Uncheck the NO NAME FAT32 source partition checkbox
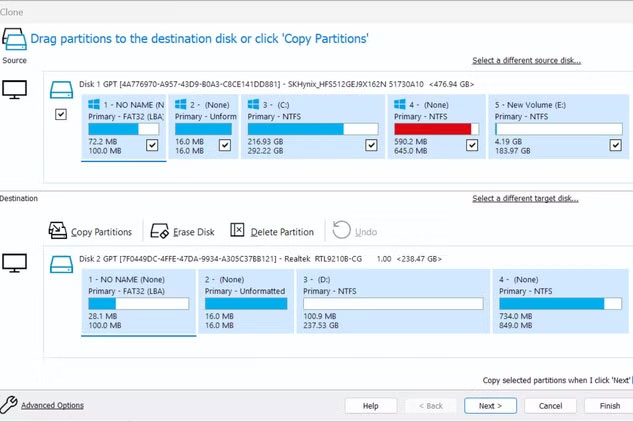 click(x=152, y=145)
